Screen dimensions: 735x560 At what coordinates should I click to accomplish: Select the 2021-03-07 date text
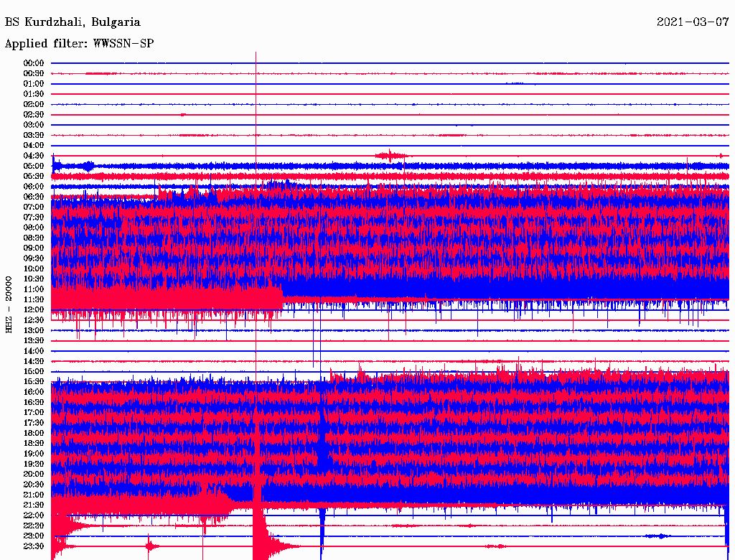tap(693, 22)
